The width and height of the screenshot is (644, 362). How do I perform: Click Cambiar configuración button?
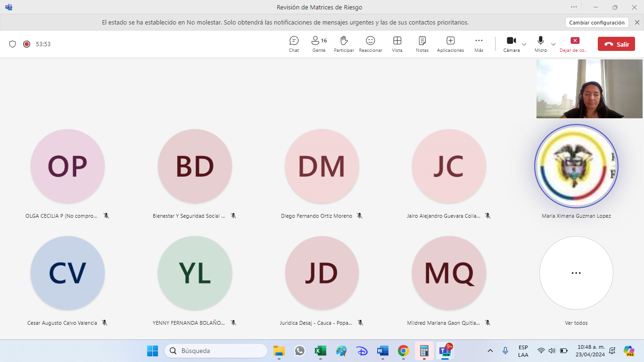point(596,22)
